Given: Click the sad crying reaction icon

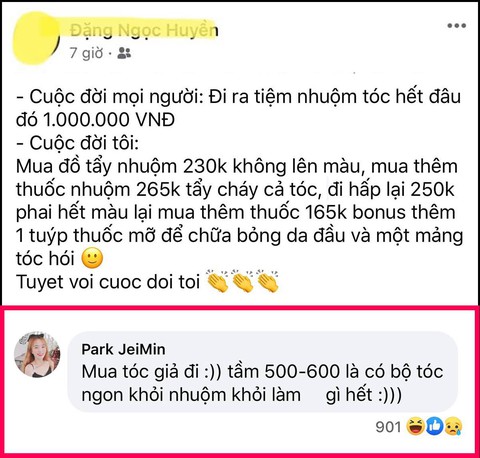Looking at the screenshot, I should click(x=453, y=426).
